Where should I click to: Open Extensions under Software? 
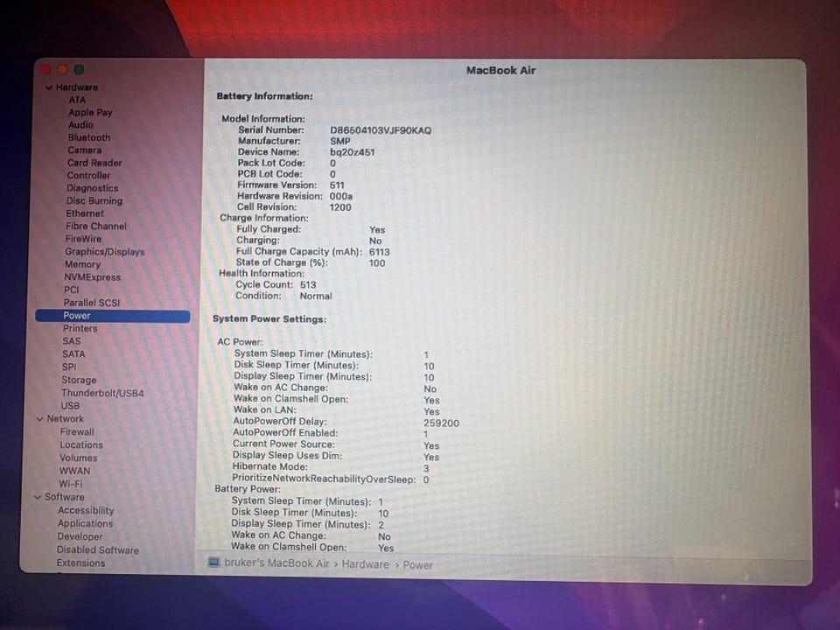[x=80, y=563]
